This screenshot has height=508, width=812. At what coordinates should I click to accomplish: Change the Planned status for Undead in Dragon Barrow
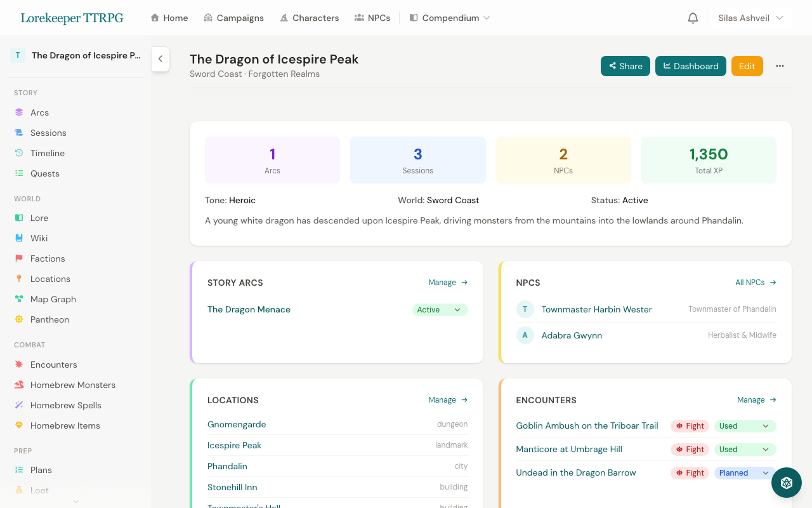pos(743,472)
